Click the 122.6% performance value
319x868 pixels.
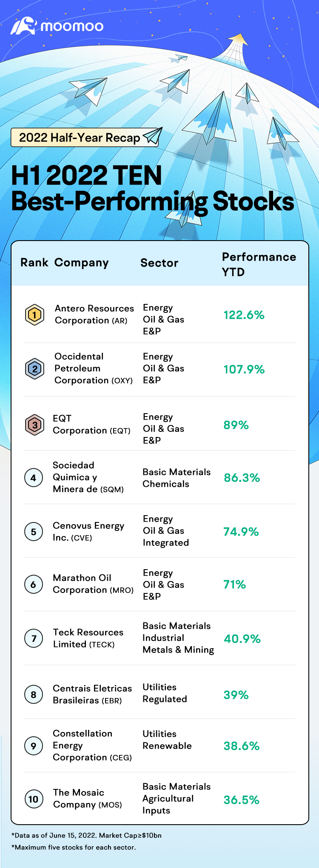[x=244, y=315]
